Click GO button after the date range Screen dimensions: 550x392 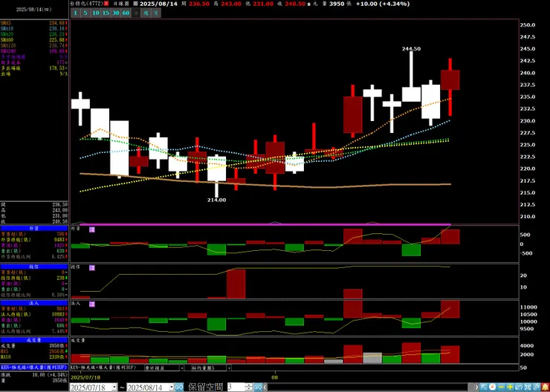click(179, 387)
